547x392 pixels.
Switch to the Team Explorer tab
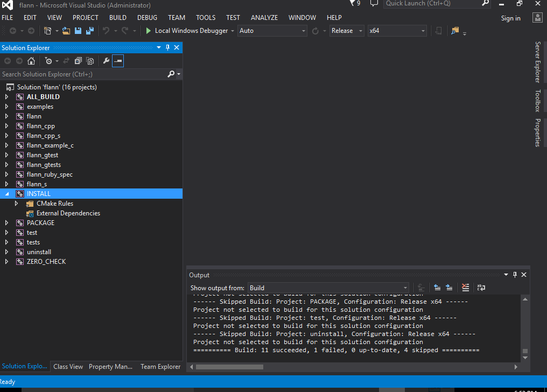point(160,367)
